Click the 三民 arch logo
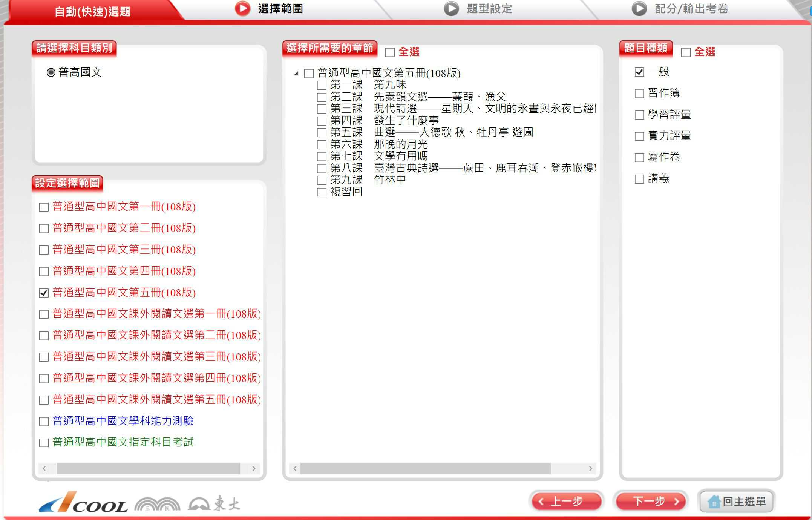The width and height of the screenshot is (812, 520). (x=158, y=504)
